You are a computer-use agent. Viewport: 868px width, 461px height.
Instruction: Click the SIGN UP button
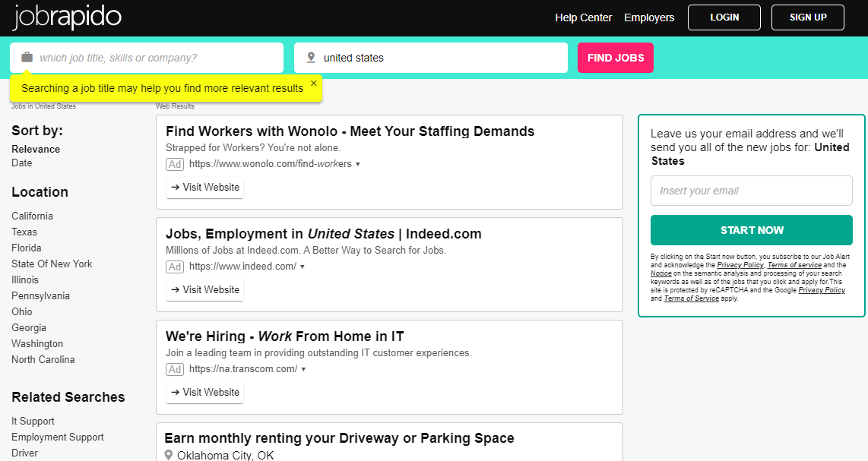pyautogui.click(x=808, y=17)
